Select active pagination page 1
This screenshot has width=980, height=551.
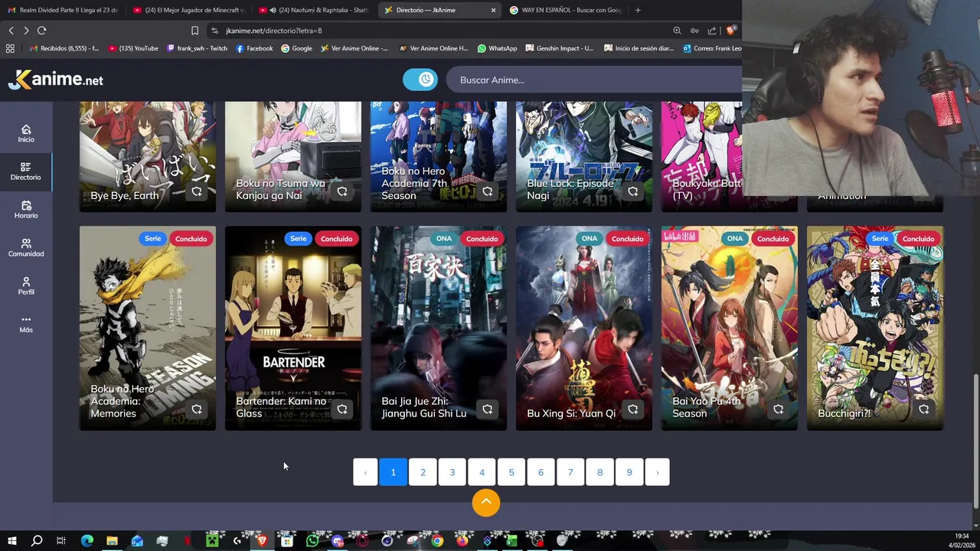click(x=393, y=472)
